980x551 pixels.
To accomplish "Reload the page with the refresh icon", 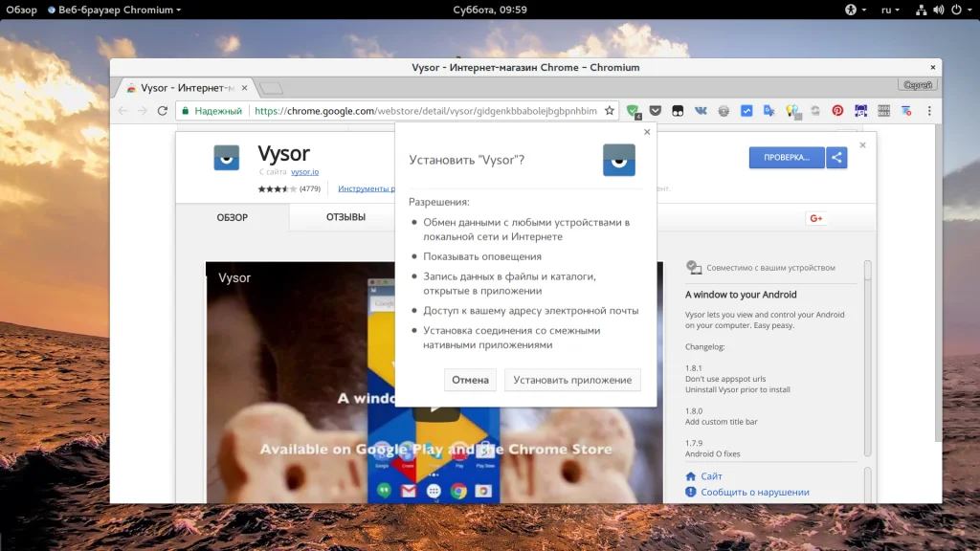I will click(x=163, y=111).
